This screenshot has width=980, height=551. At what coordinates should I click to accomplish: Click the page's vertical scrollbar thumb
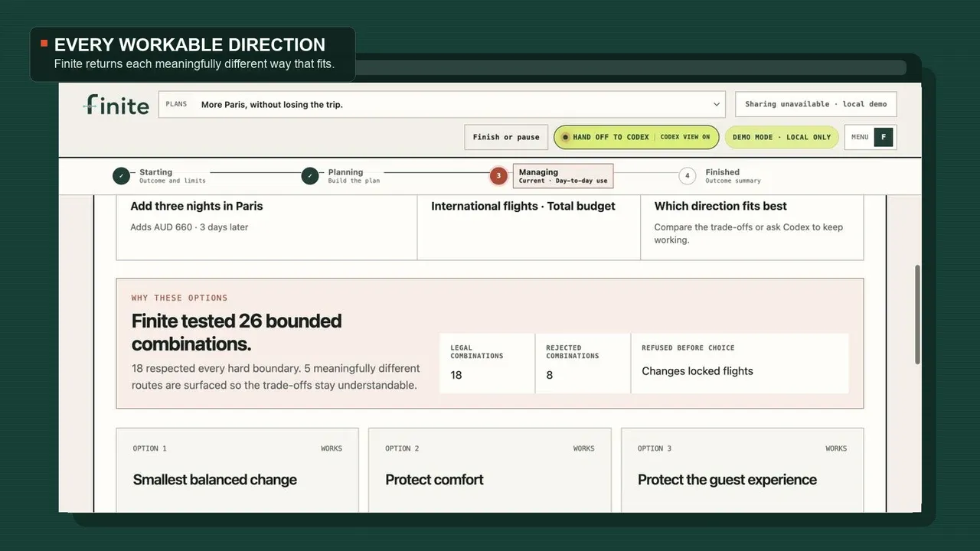point(917,315)
